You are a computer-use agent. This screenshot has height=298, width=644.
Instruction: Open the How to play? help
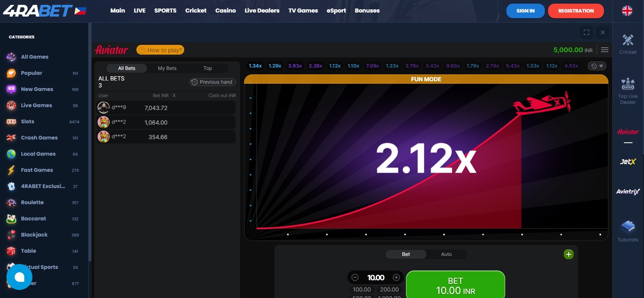(160, 50)
